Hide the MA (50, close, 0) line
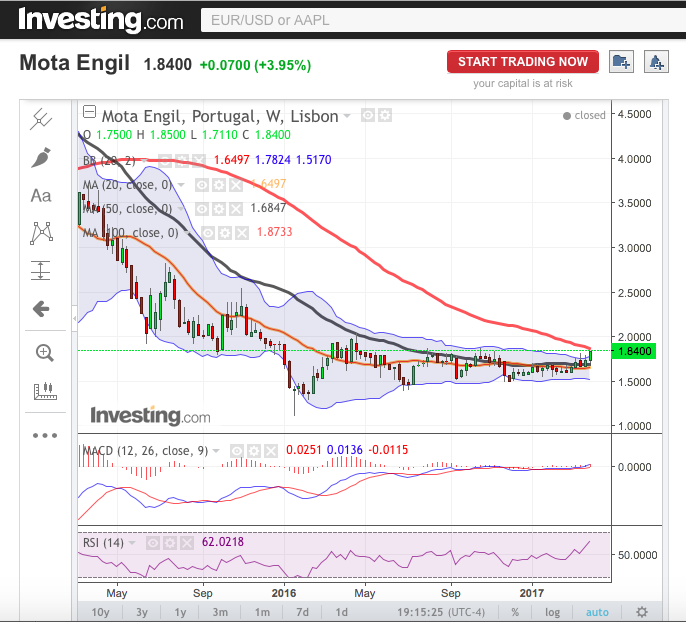This screenshot has height=622, width=686. 202,209
